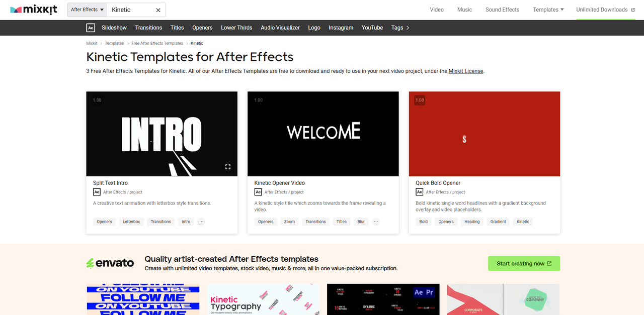Image resolution: width=644 pixels, height=315 pixels.
Task: Open the Mixkit logo homepage
Action: pyautogui.click(x=34, y=10)
